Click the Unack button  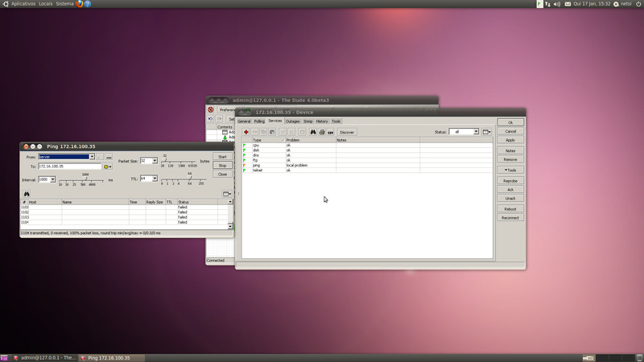510,198
